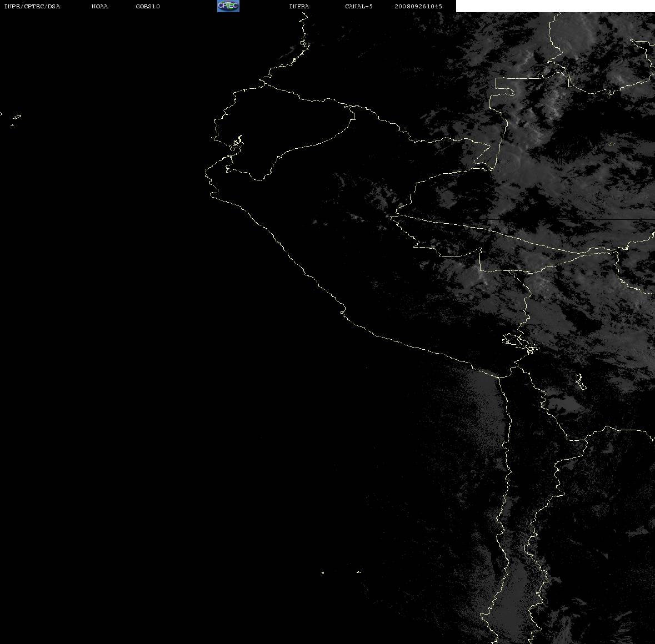This screenshot has height=644, width=655.
Task: Click the INPE/CPTEC/DSA header text
Action: coord(32,6)
